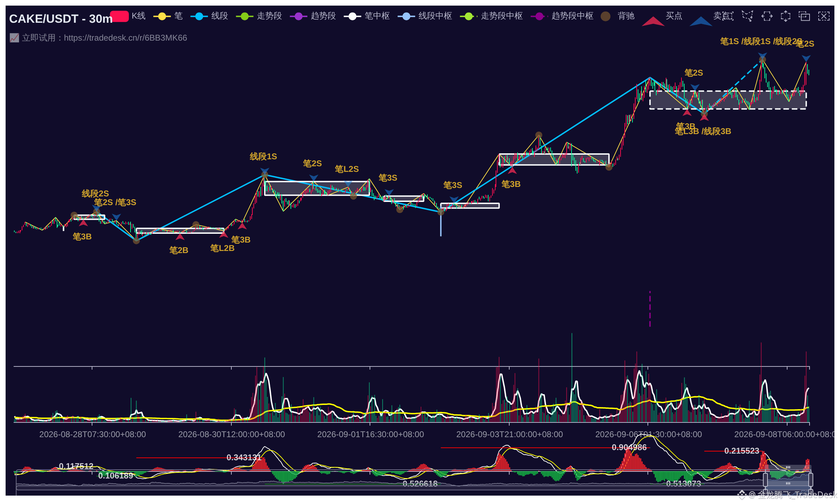
Task: Clear the brush selection with X icon
Action: pyautogui.click(x=824, y=16)
